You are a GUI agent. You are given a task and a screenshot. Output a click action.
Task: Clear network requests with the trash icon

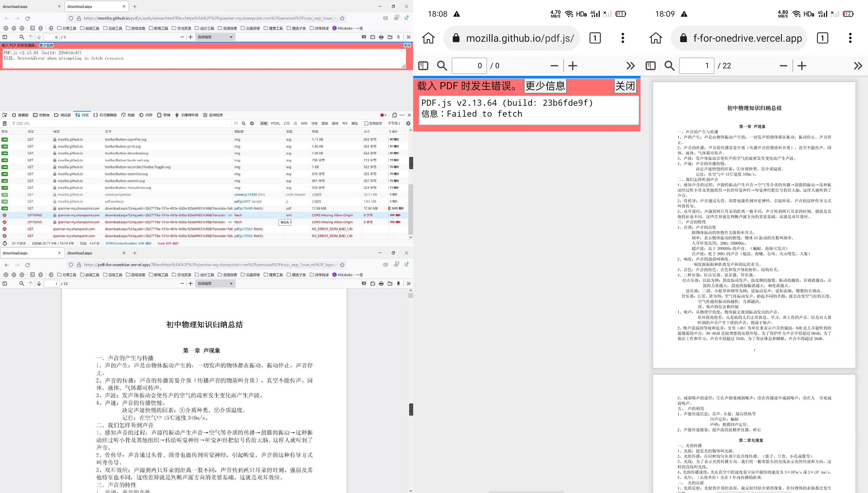click(5, 123)
